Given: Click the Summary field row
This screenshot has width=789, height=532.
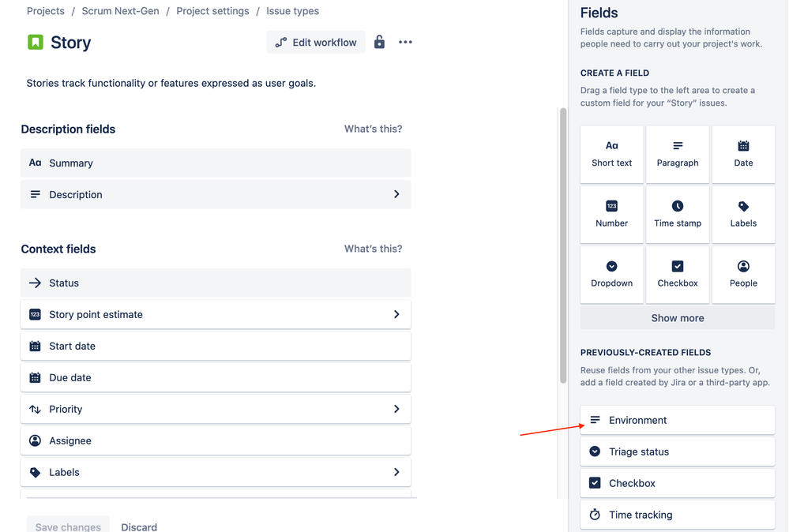Looking at the screenshot, I should [x=216, y=163].
